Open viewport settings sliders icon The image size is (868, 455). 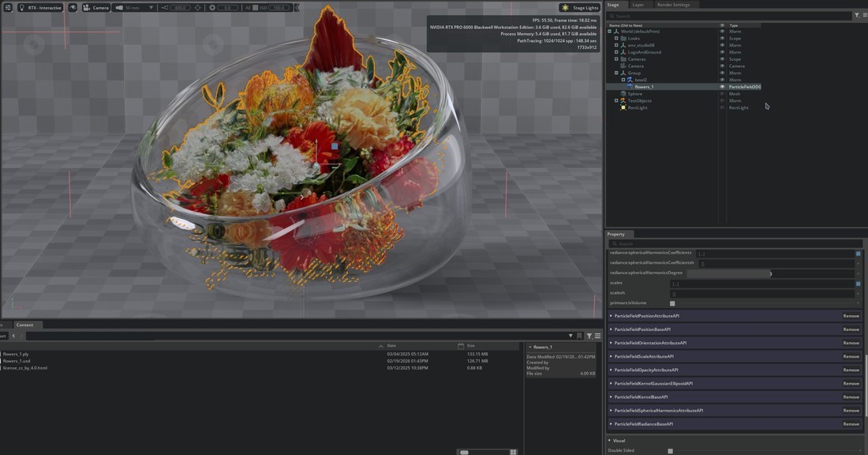pyautogui.click(x=9, y=8)
